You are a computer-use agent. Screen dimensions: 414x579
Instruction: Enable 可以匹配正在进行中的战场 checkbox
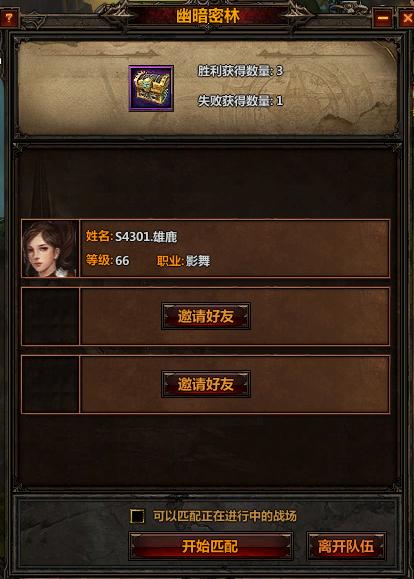pos(137,516)
